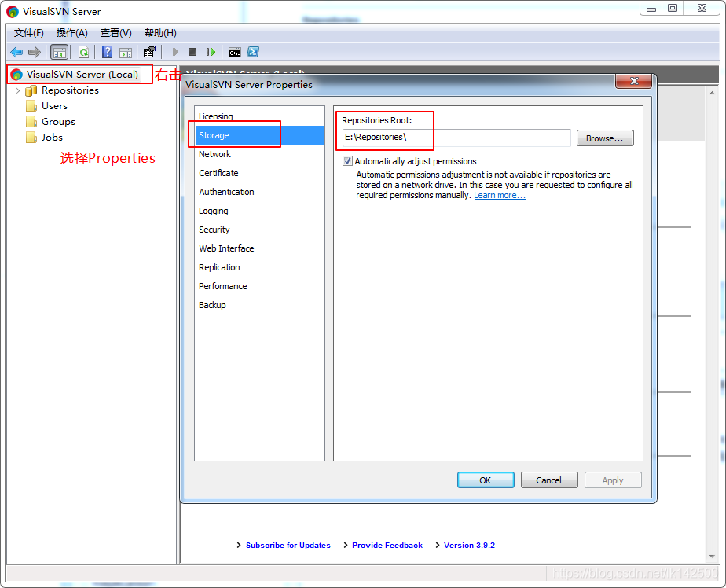Switch to the Logging page

258,211
